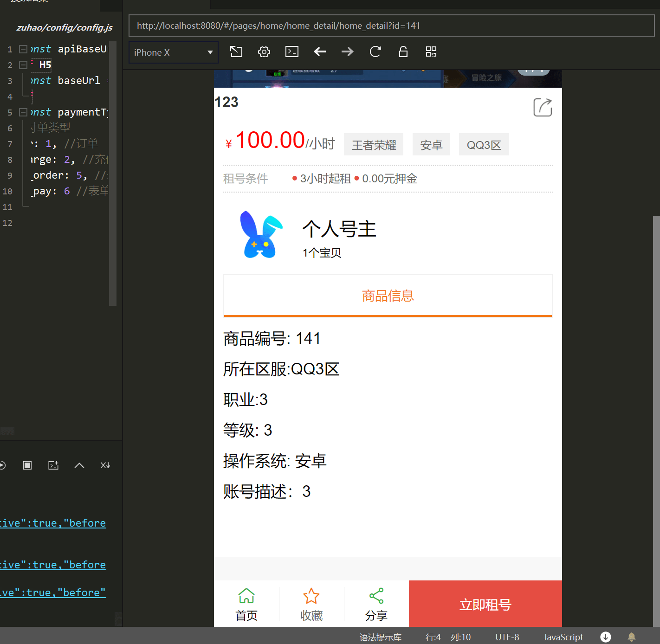660x644 pixels.
Task: Click the share icon beside title 123
Action: click(543, 107)
